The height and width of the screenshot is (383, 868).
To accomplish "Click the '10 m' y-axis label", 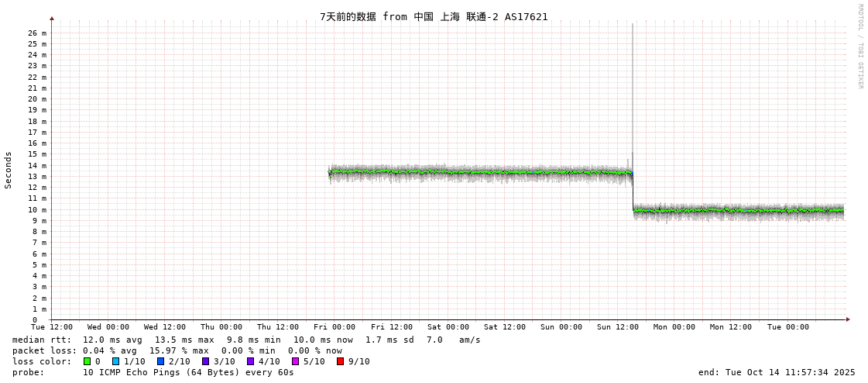I will tap(37, 209).
